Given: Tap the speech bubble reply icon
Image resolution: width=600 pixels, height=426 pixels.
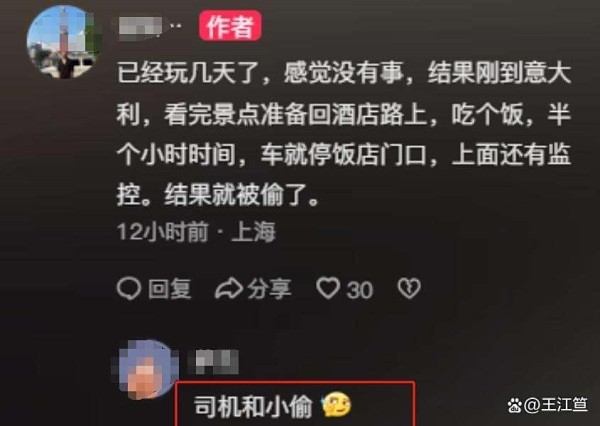Looking at the screenshot, I should click(129, 289).
